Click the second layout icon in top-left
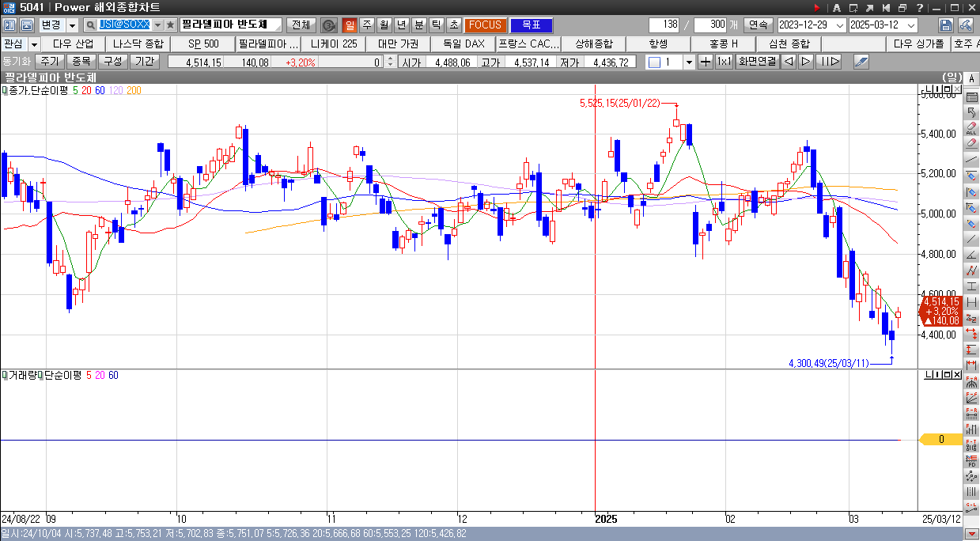980x541 pixels. pos(26,25)
